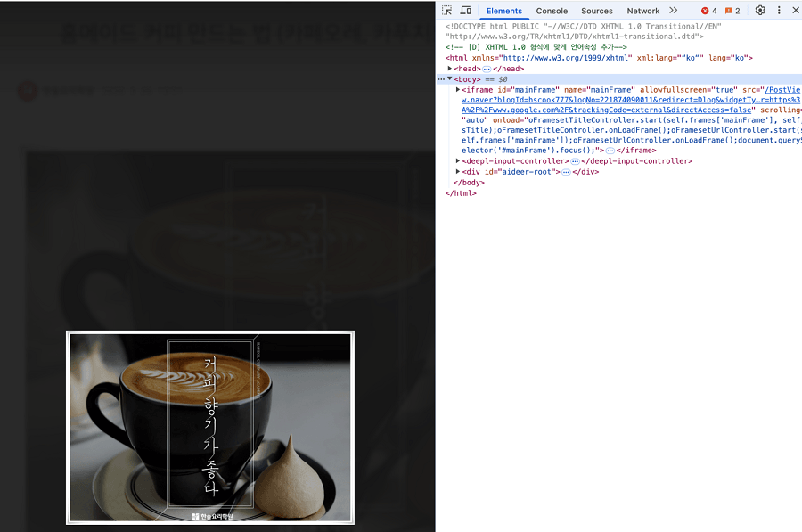802x532 pixels.
Task: Expand the deepl-input-controller node
Action: pyautogui.click(x=458, y=161)
